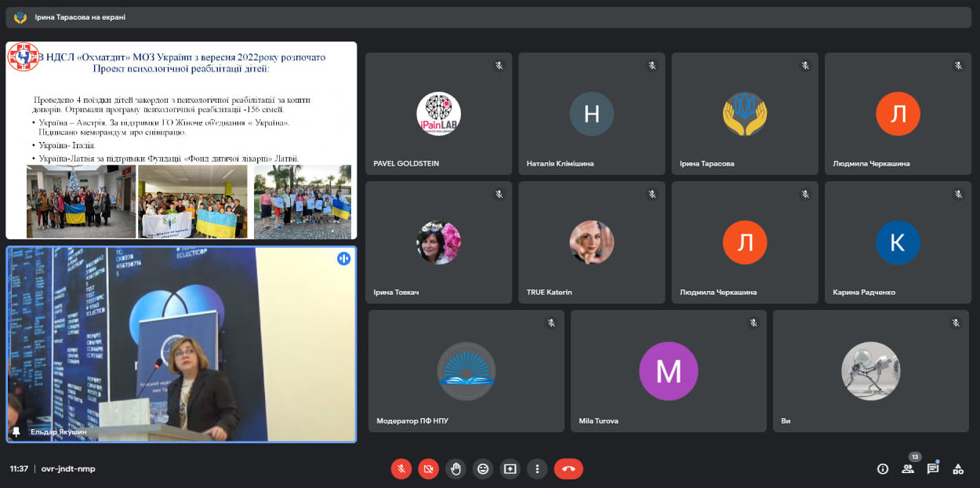Open the three-dot more options menu
980x488 pixels.
pos(537,468)
